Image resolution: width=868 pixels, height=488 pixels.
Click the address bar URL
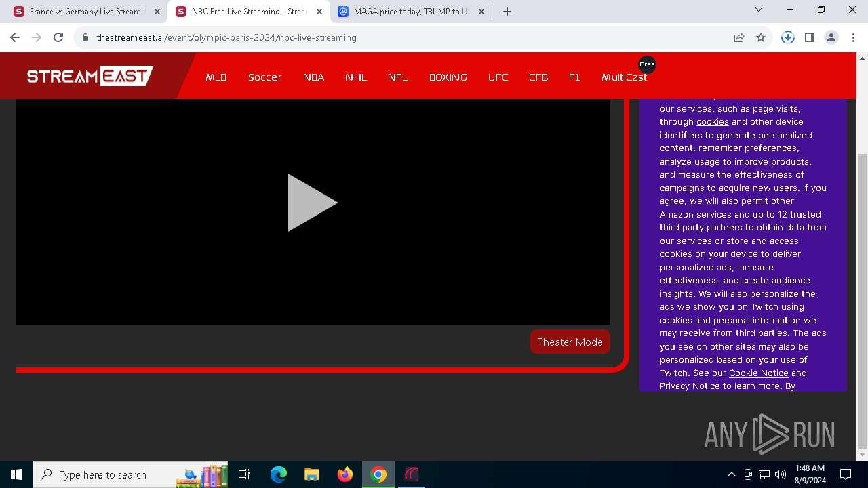coord(226,37)
